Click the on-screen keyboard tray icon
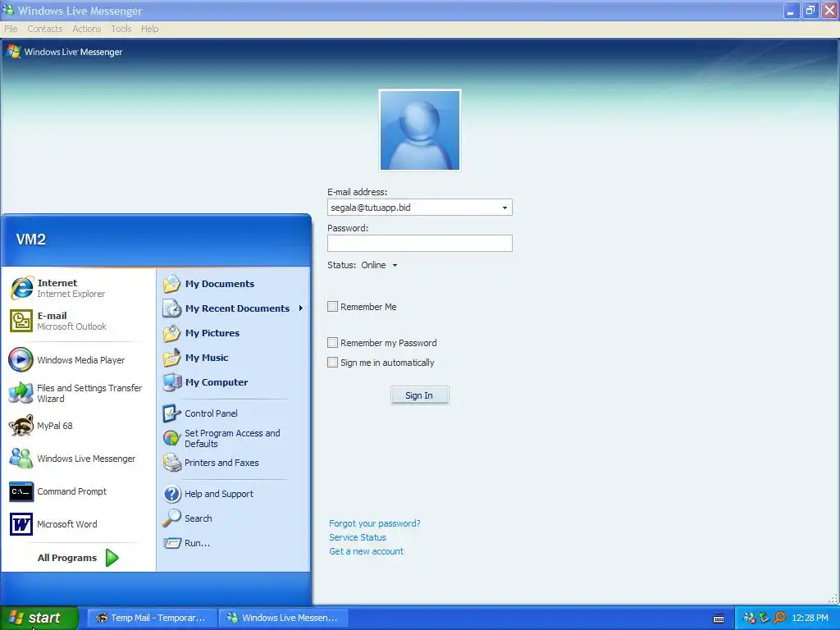This screenshot has width=840, height=630. pos(719,619)
